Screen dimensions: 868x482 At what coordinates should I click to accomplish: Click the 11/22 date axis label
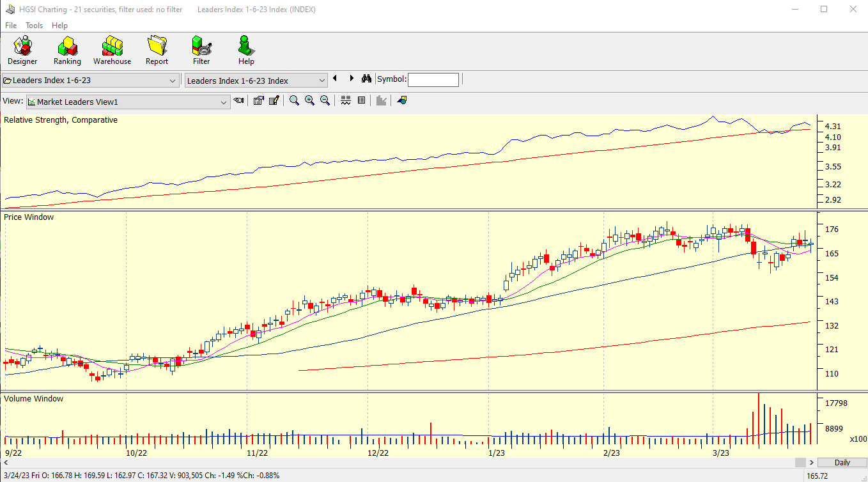[x=257, y=453]
